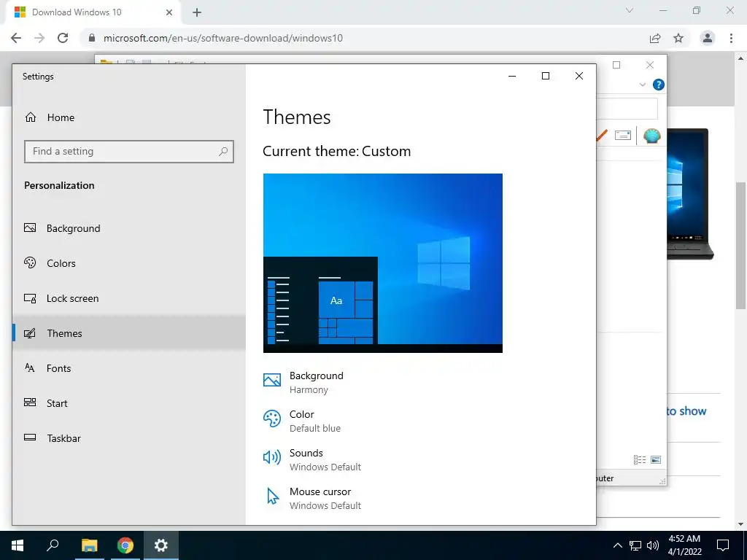Screen dimensions: 747x560
Task: Click the theme Background picture icon
Action: pyautogui.click(x=272, y=379)
